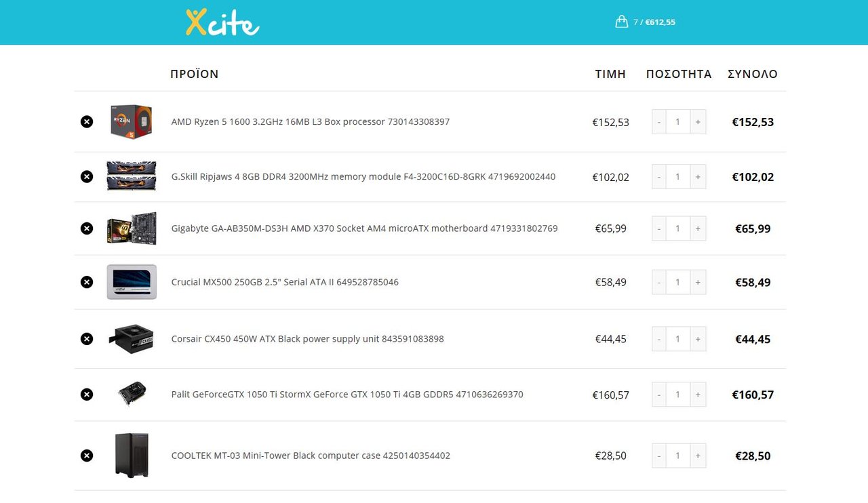Increase quantity of Crucial MX500
This screenshot has width=868, height=503.
698,282
